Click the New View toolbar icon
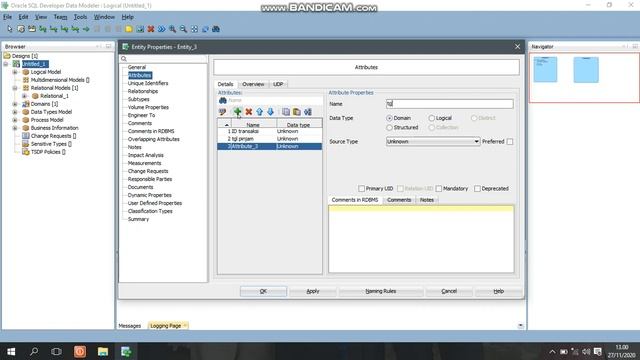This screenshot has height=360, width=640. (31, 29)
